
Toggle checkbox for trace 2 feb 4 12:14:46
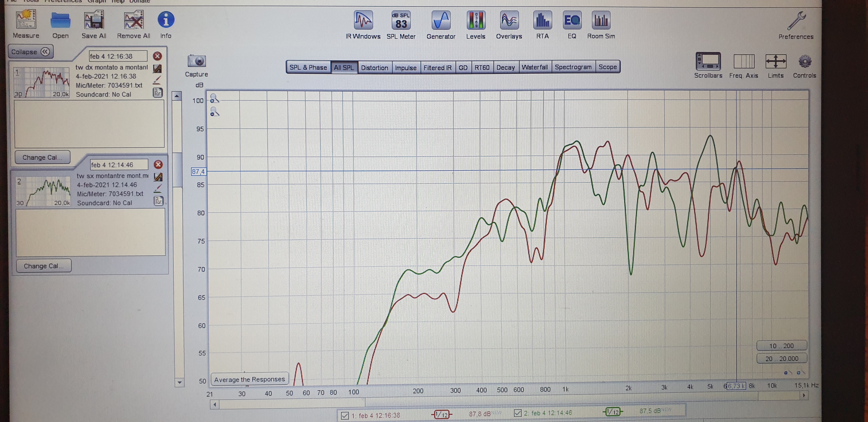[518, 413]
